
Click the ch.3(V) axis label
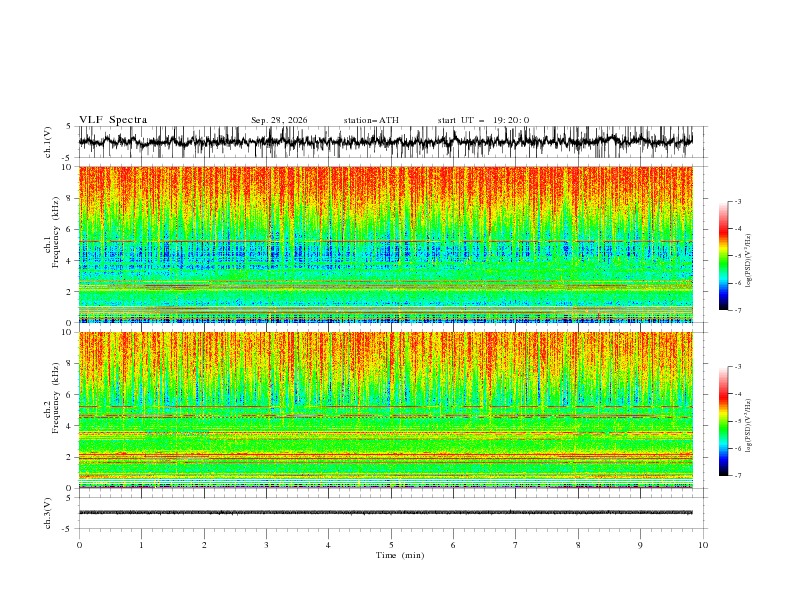click(48, 513)
